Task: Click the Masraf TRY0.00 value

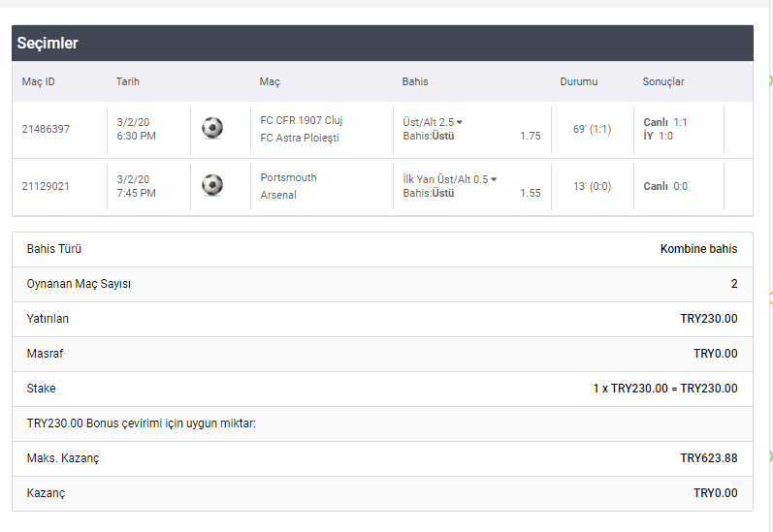Action: tap(716, 354)
